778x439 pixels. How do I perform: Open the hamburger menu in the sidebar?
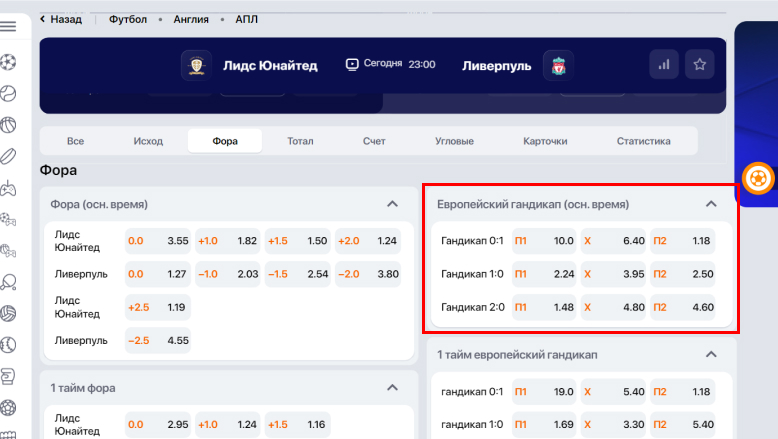[x=9, y=27]
